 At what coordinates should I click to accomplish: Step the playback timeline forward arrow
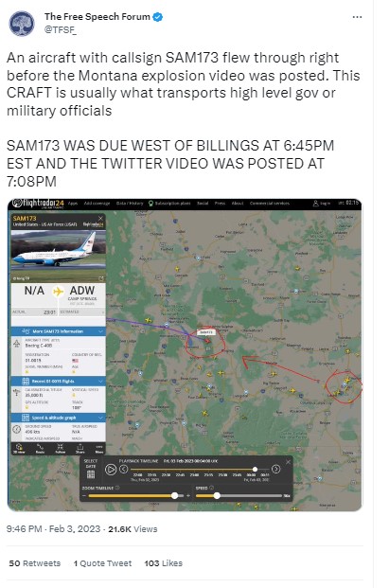[275, 469]
